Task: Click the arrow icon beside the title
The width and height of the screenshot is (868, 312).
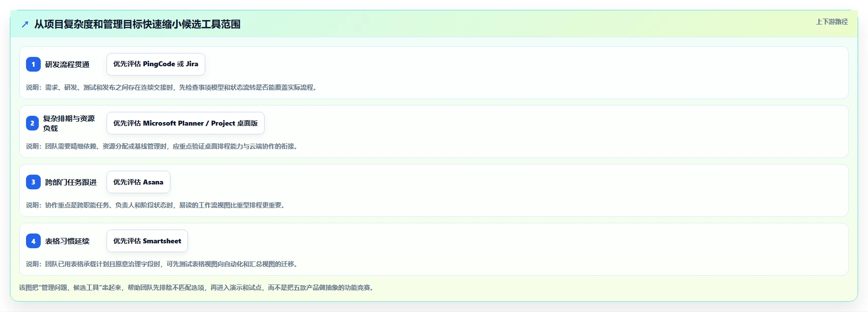Action: (25, 24)
